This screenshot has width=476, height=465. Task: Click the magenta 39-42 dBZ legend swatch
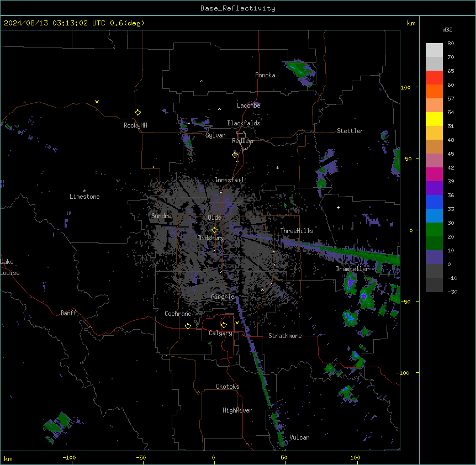434,174
